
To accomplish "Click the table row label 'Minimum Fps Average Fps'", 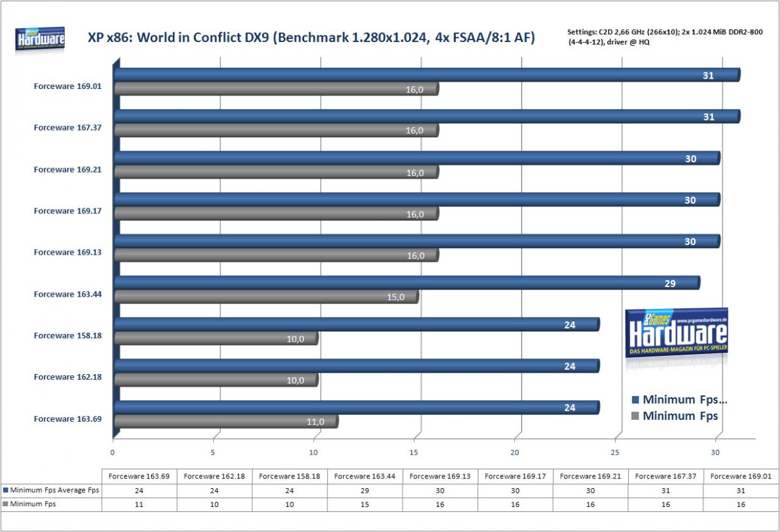I will pos(55,490).
